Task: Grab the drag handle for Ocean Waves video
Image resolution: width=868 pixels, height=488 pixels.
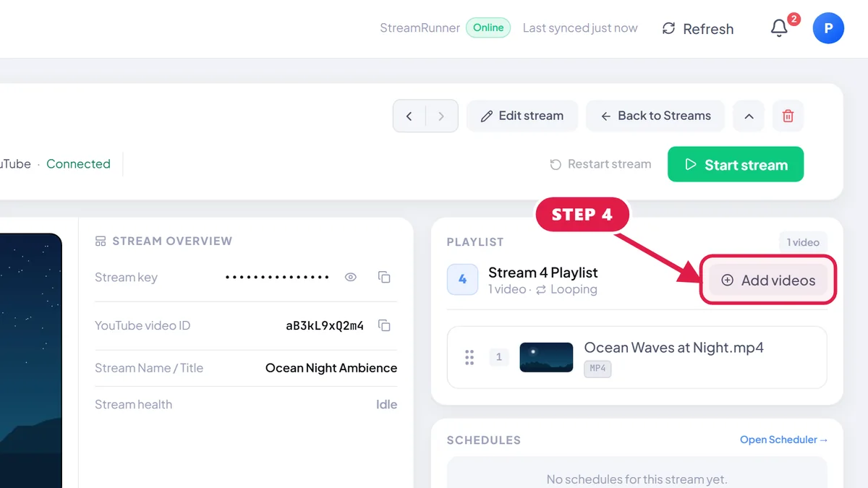Action: [469, 357]
